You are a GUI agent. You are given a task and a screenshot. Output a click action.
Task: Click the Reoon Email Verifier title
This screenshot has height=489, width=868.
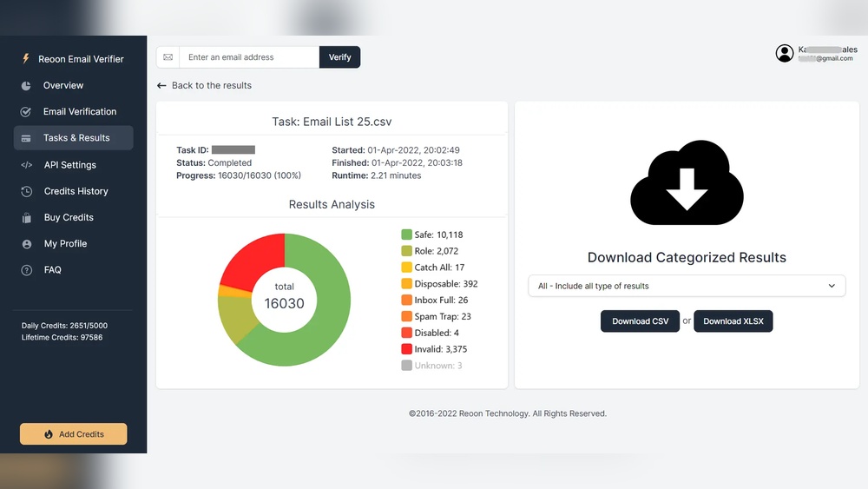(x=81, y=59)
